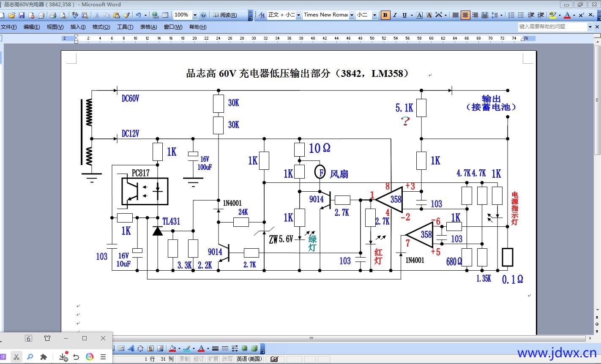This screenshot has width=601, height=364.
Task: Open a file with the Open folder icon
Action: point(12,15)
